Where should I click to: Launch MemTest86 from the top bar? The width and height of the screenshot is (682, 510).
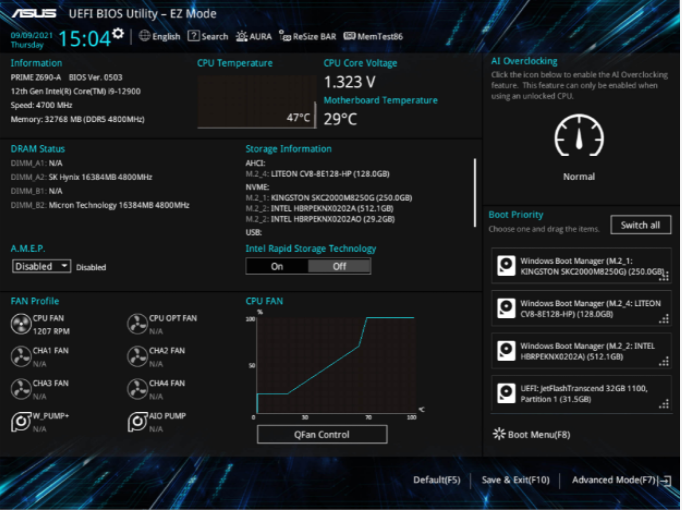[373, 37]
